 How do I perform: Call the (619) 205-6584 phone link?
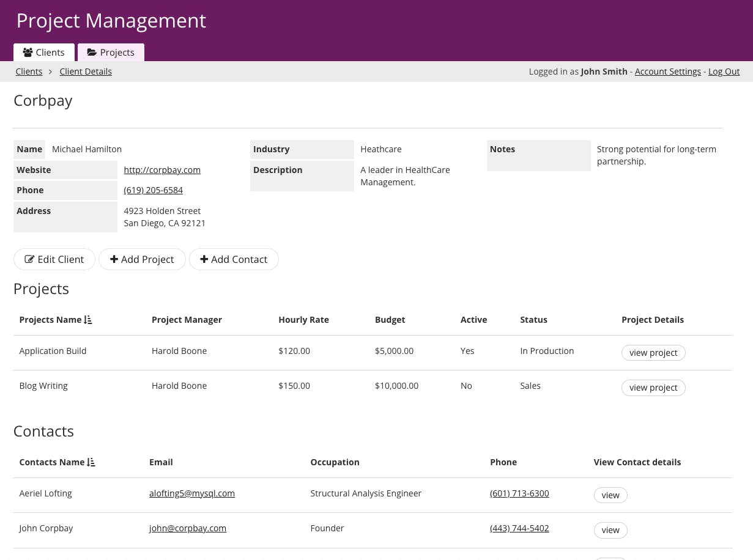(153, 190)
